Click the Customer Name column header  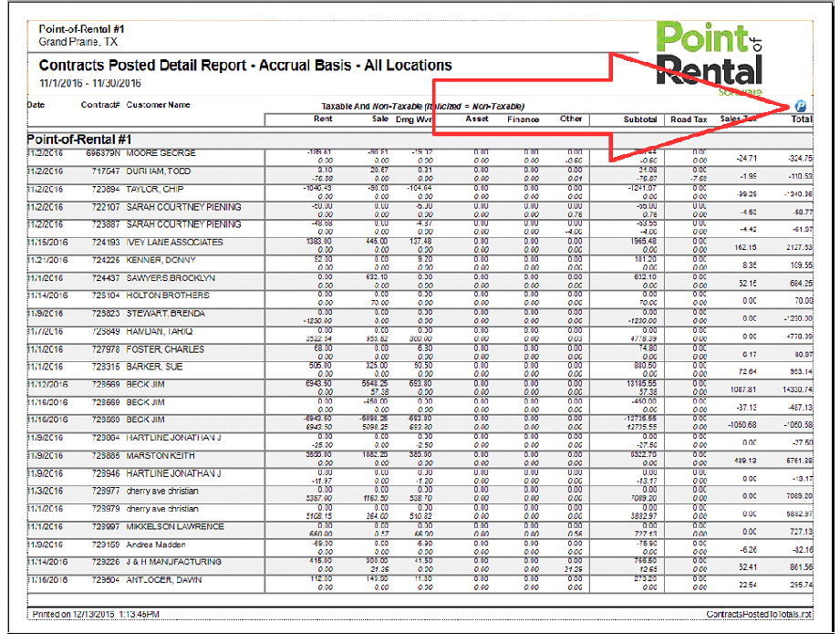(158, 105)
